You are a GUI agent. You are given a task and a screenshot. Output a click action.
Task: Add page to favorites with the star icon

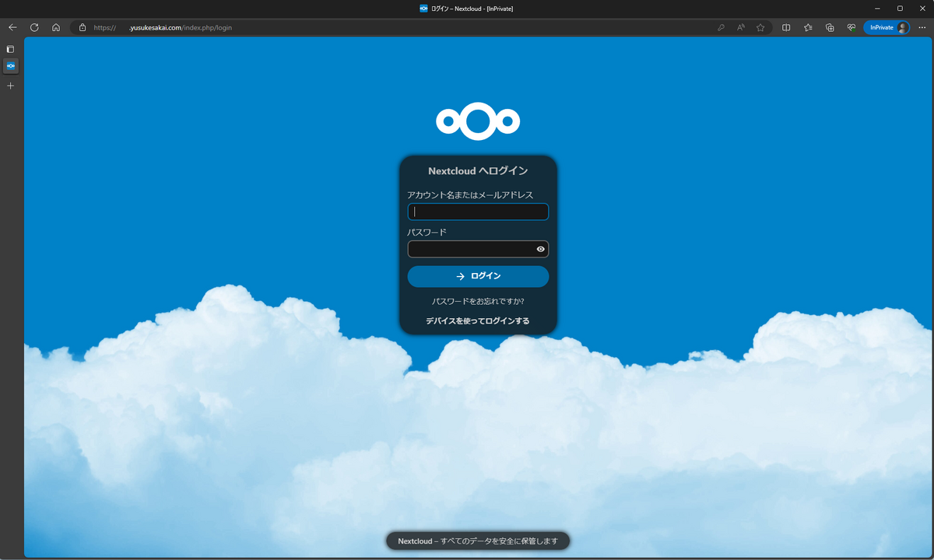(x=760, y=27)
